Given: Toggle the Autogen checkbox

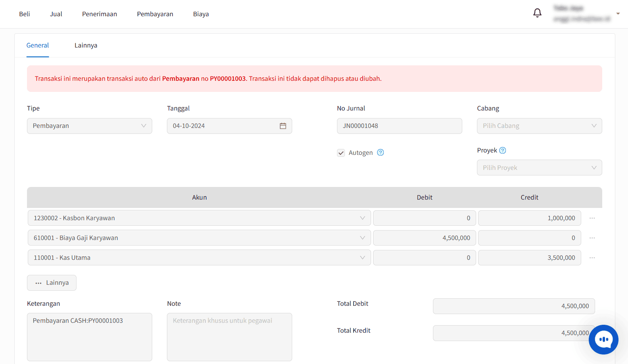Looking at the screenshot, I should pyautogui.click(x=341, y=153).
